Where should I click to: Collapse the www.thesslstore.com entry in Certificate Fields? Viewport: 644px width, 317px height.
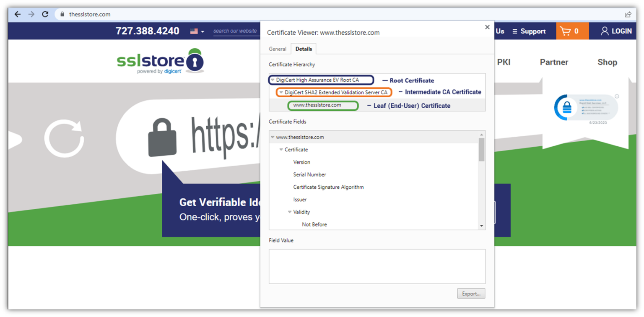point(272,137)
